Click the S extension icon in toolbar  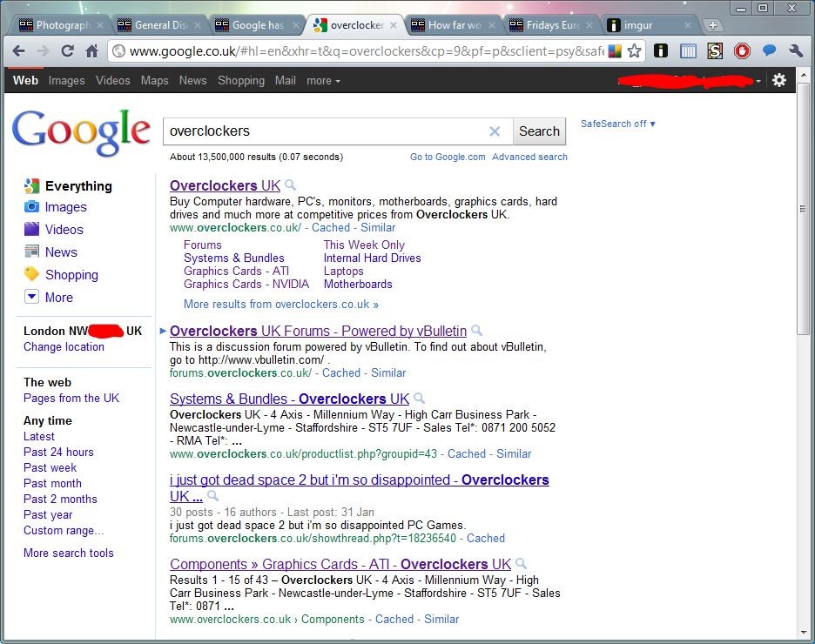[x=715, y=50]
